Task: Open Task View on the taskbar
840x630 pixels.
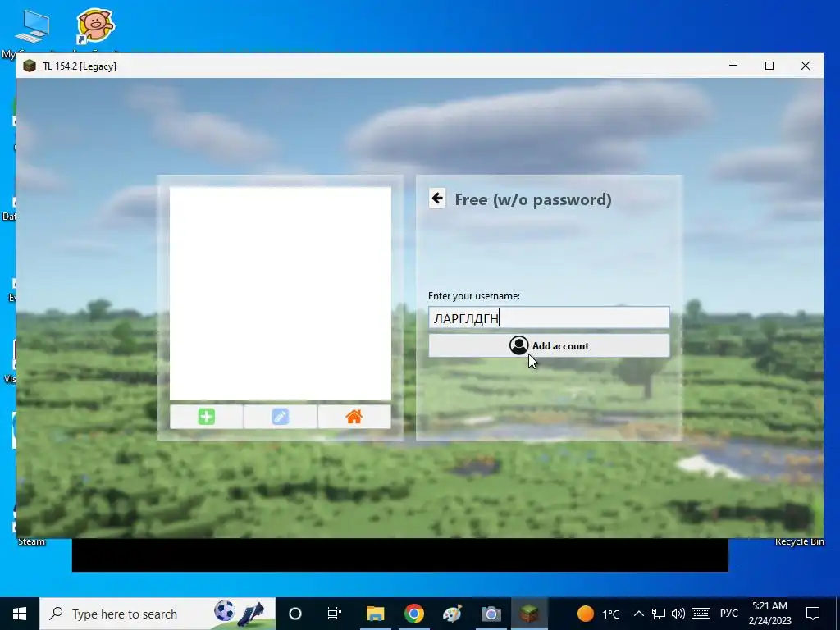Action: 335,614
